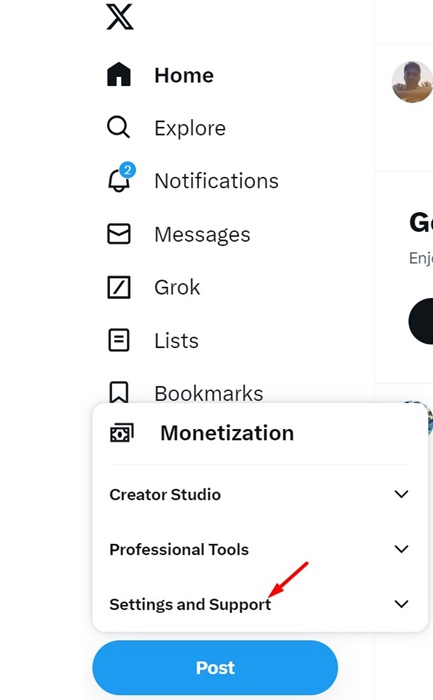Click the blue Post button

click(215, 668)
